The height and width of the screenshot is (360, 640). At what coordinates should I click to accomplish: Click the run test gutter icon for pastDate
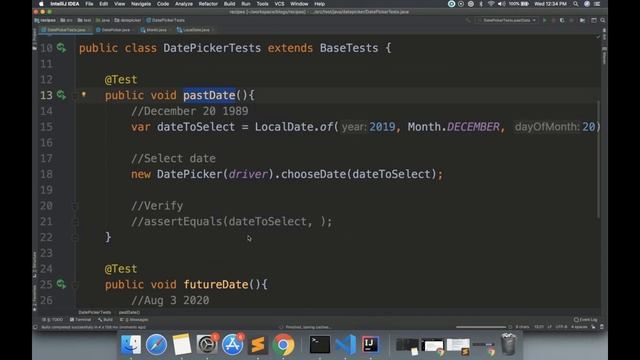[61, 95]
